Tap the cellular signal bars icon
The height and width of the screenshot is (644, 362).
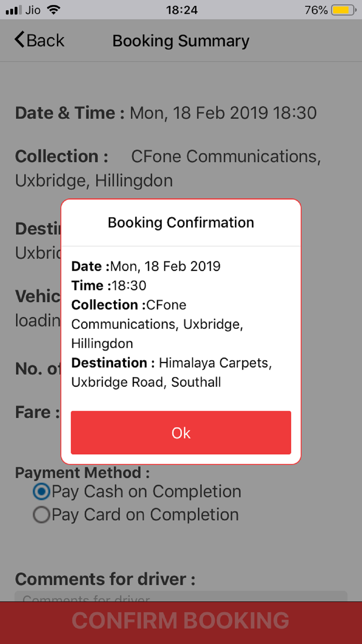(14, 10)
